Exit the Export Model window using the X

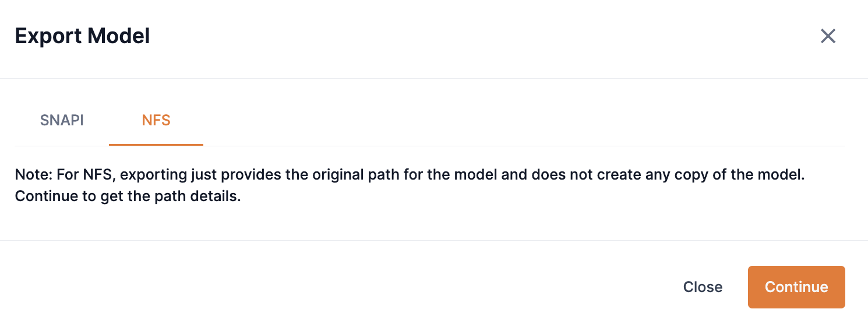tap(828, 36)
